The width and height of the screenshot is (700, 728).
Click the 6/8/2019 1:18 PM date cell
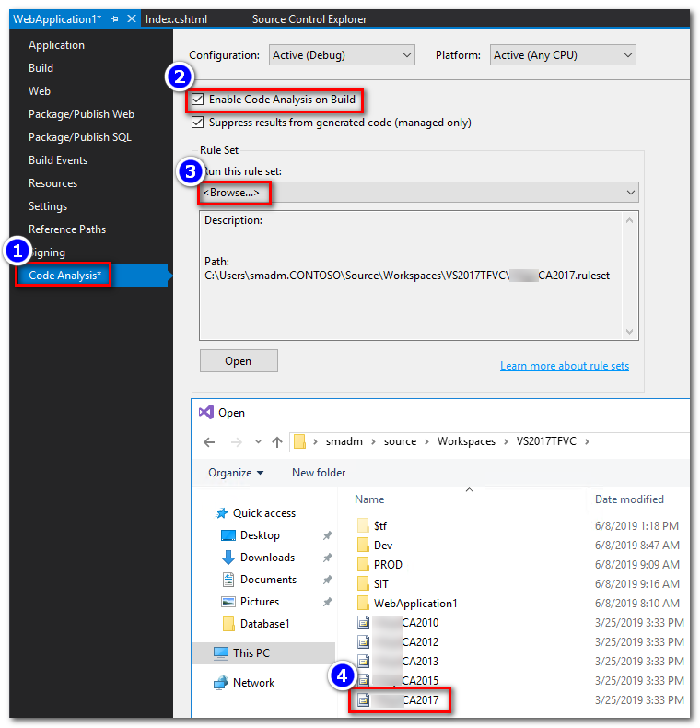[x=636, y=526]
